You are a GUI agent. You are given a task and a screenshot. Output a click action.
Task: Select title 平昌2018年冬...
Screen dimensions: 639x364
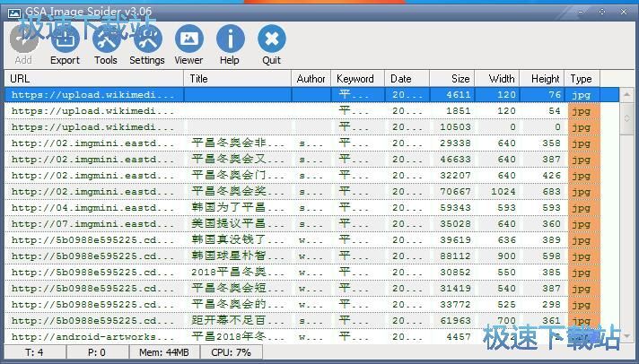pyautogui.click(x=238, y=337)
